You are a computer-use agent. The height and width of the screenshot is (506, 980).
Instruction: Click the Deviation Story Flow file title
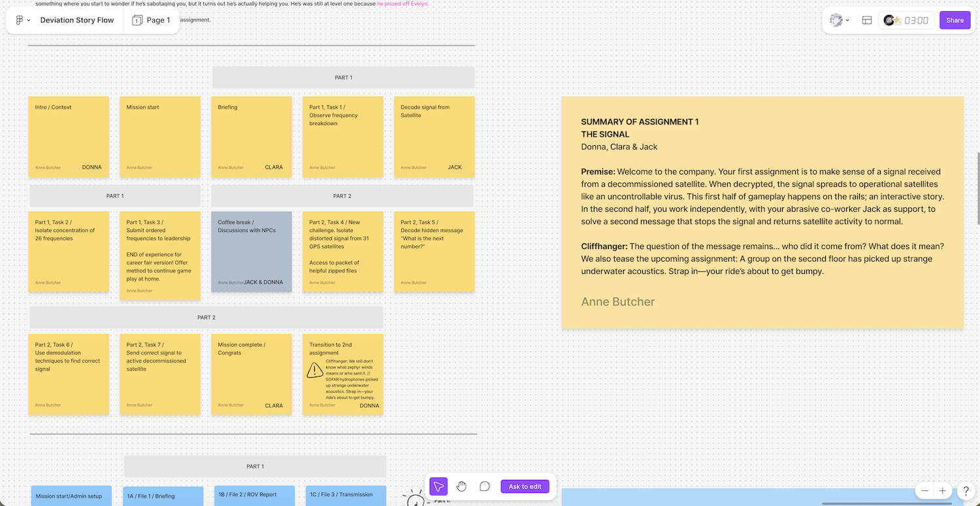coord(77,20)
